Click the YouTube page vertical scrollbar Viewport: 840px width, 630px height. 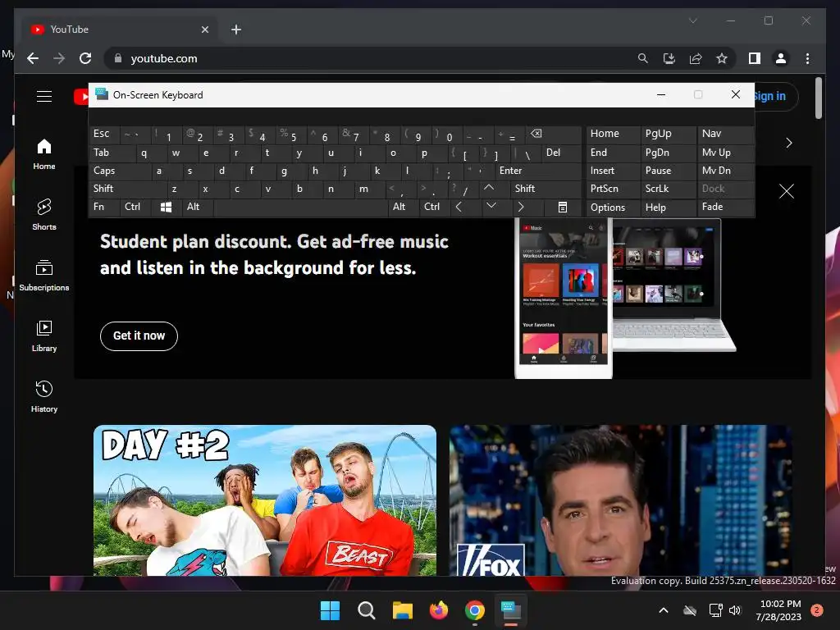[x=818, y=98]
